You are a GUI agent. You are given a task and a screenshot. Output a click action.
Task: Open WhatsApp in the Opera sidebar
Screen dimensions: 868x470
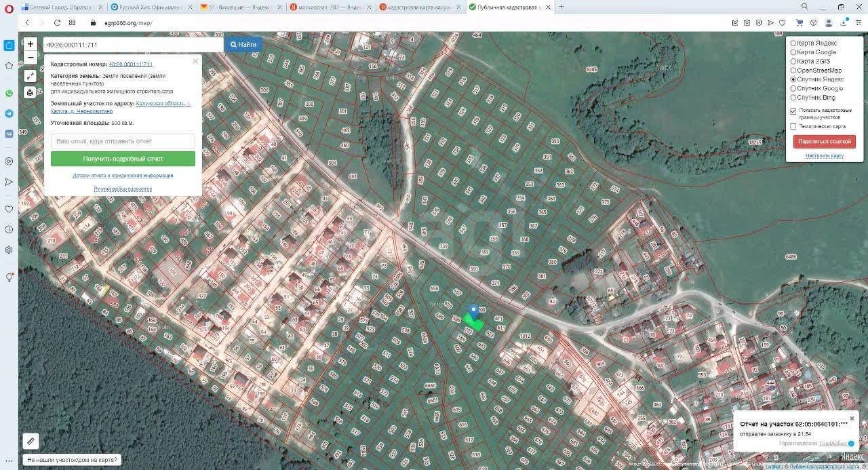coord(9,94)
